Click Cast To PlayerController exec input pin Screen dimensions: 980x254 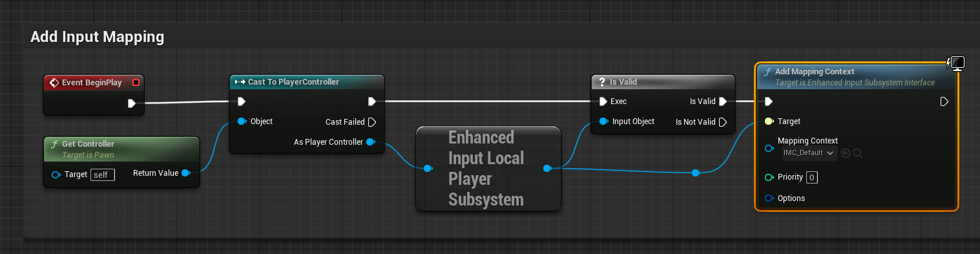(241, 101)
